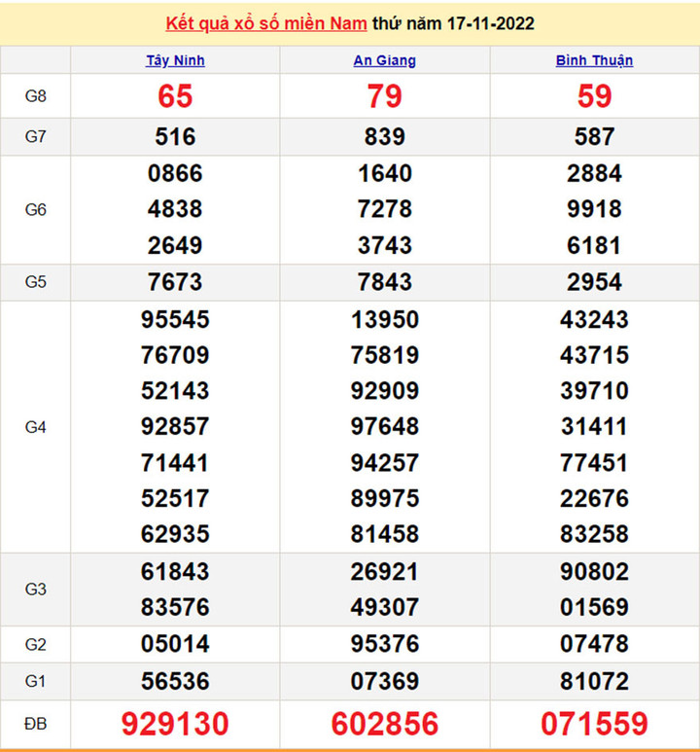Viewport: 700px width, 752px height.
Task: Click the G4 row label
Action: click(x=36, y=427)
